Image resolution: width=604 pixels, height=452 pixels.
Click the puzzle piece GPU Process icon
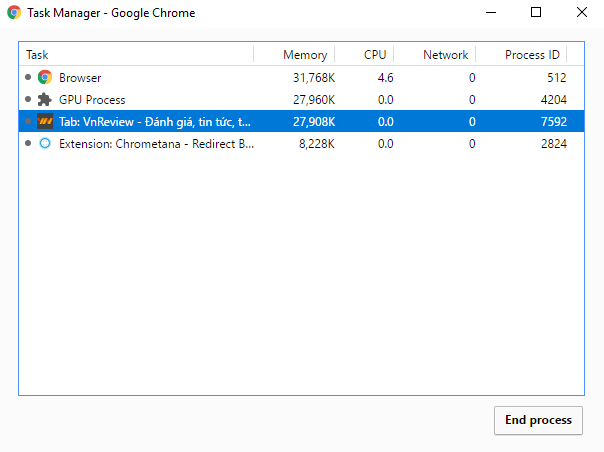44,99
